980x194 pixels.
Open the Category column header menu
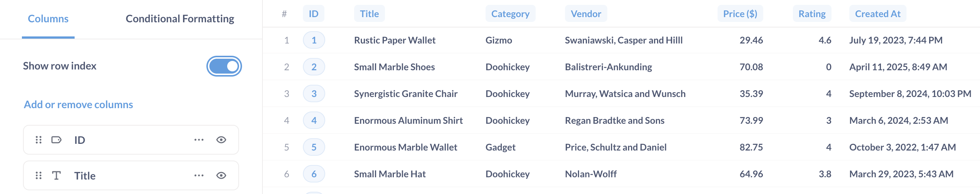point(510,14)
